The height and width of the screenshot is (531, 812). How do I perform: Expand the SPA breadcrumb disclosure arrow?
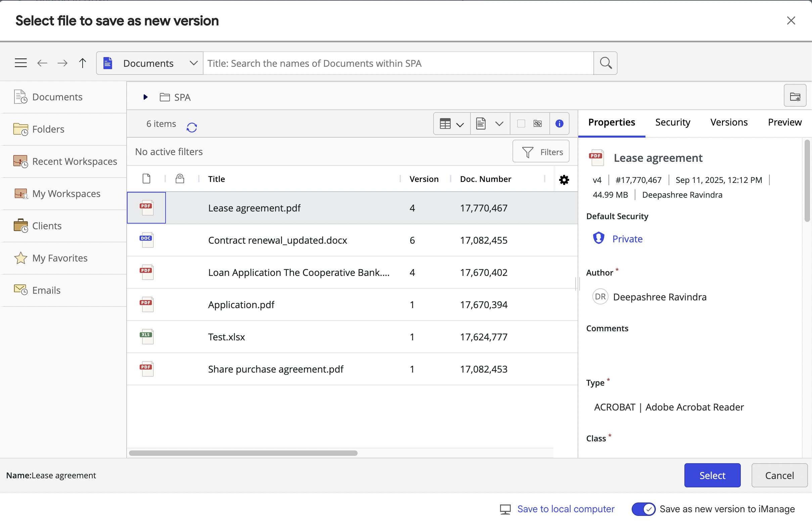[x=145, y=97]
